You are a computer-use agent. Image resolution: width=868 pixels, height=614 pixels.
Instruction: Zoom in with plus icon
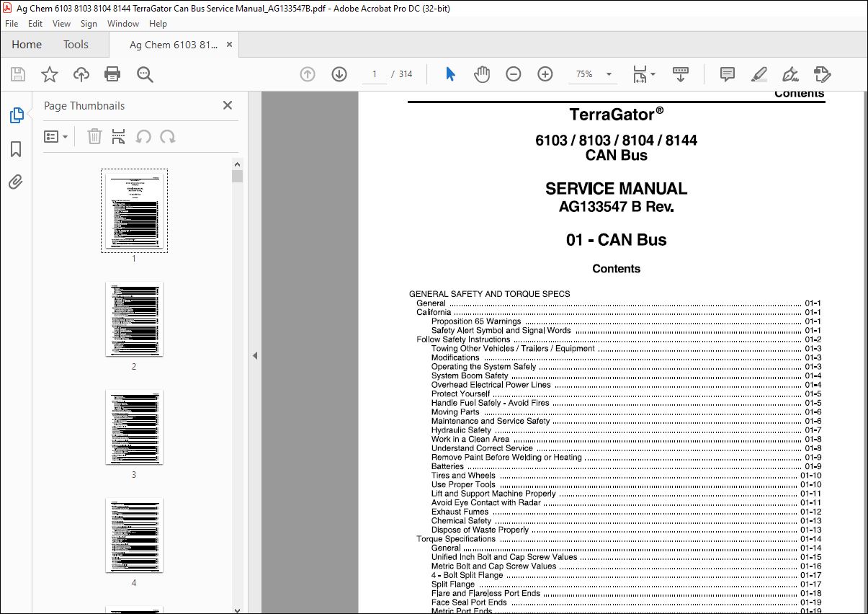545,74
